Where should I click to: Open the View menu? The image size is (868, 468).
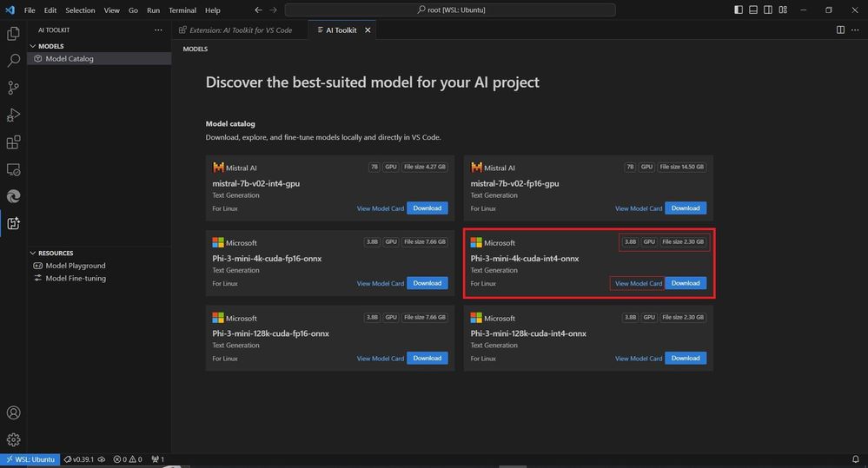point(112,10)
